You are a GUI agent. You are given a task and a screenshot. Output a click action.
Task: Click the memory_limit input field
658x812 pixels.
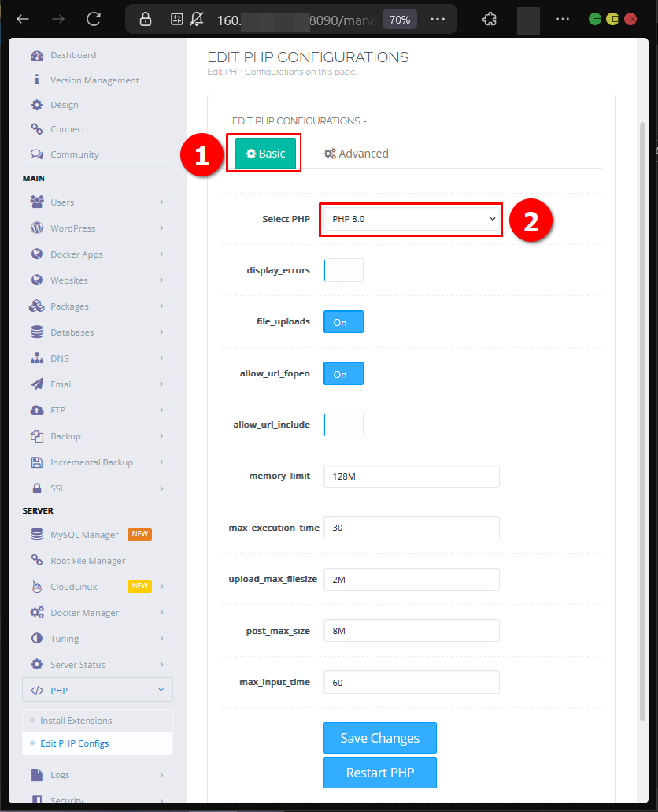pyautogui.click(x=412, y=476)
